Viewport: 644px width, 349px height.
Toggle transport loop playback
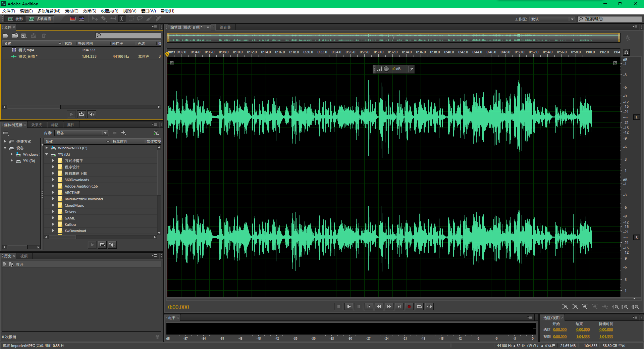tap(419, 306)
